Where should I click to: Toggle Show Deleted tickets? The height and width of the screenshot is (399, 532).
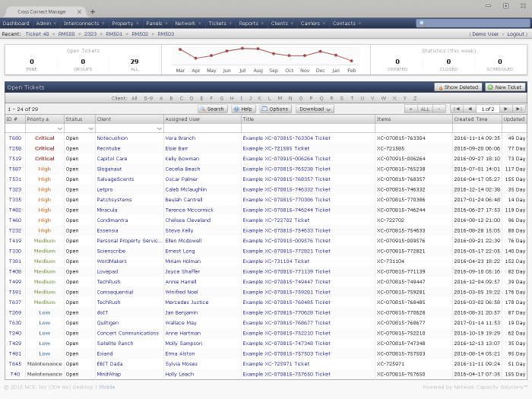pos(458,87)
